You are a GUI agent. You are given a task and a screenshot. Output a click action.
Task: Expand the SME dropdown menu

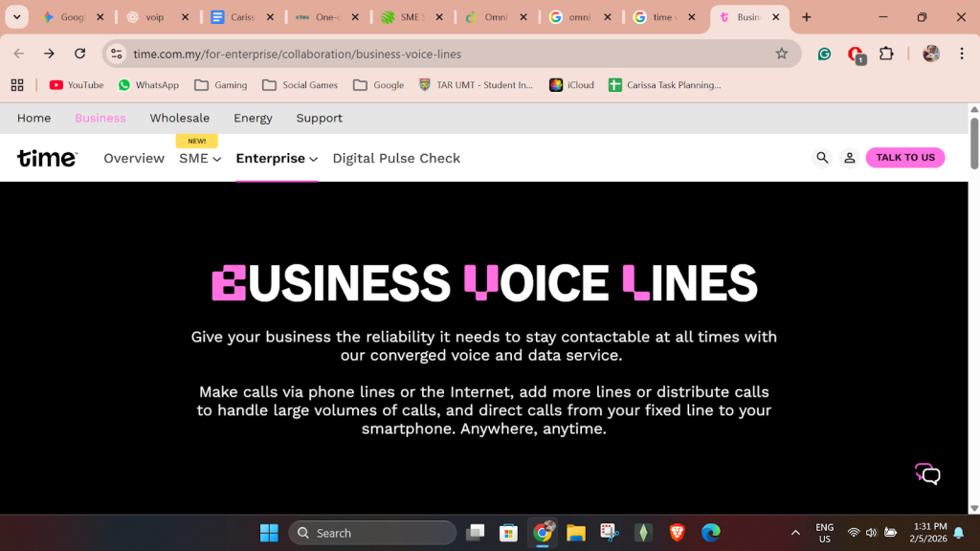200,159
